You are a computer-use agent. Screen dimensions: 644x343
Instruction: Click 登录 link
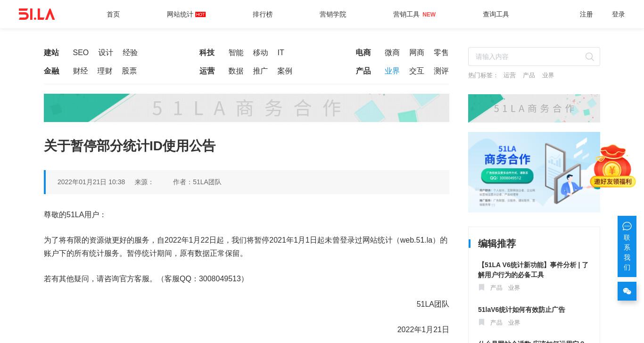619,15
